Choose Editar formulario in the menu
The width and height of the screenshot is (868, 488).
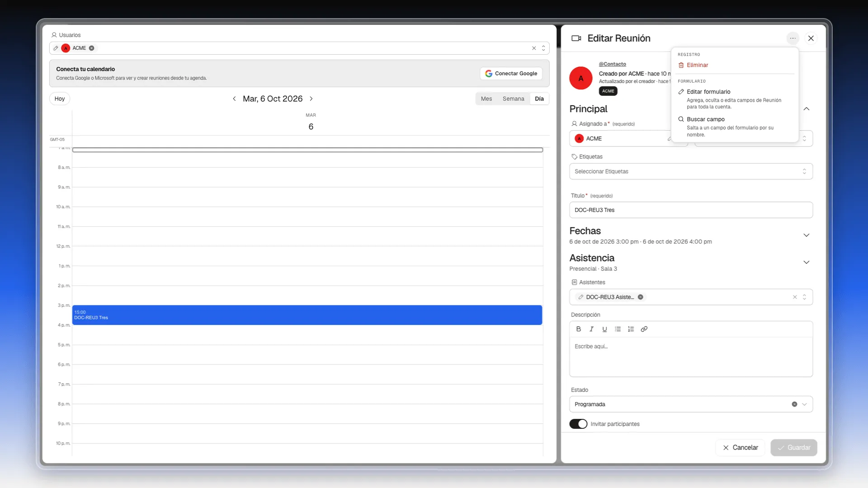pyautogui.click(x=735, y=99)
